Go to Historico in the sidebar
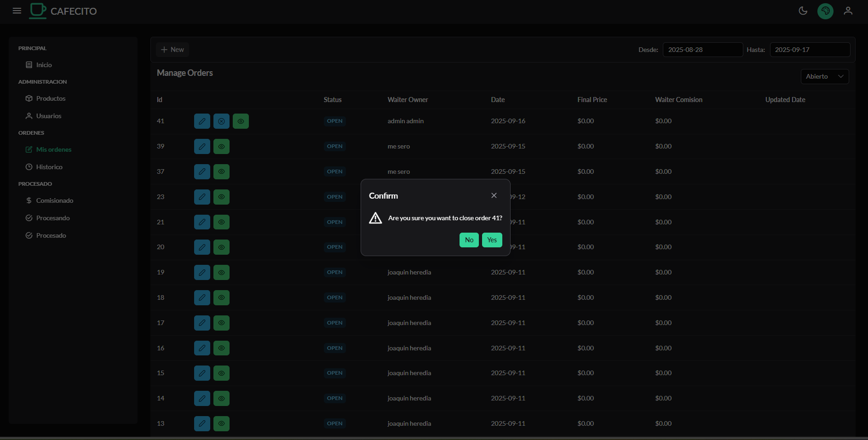Viewport: 868px width, 440px height. [x=49, y=167]
